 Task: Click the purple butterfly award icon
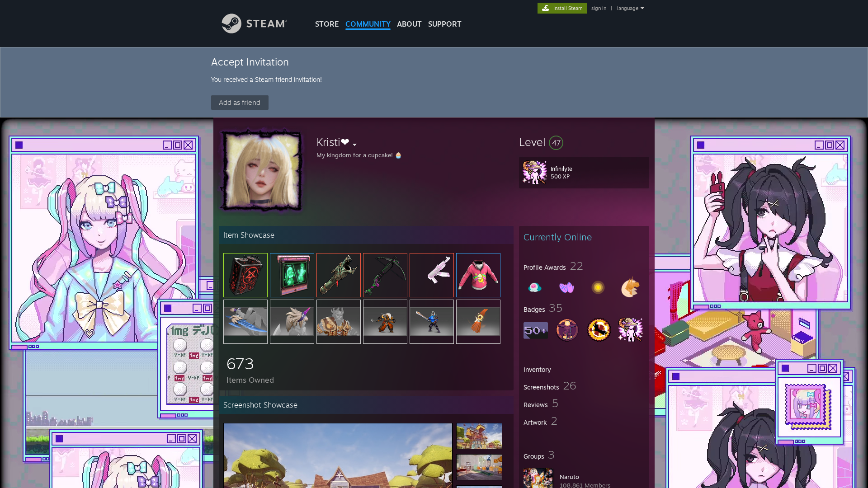point(566,287)
